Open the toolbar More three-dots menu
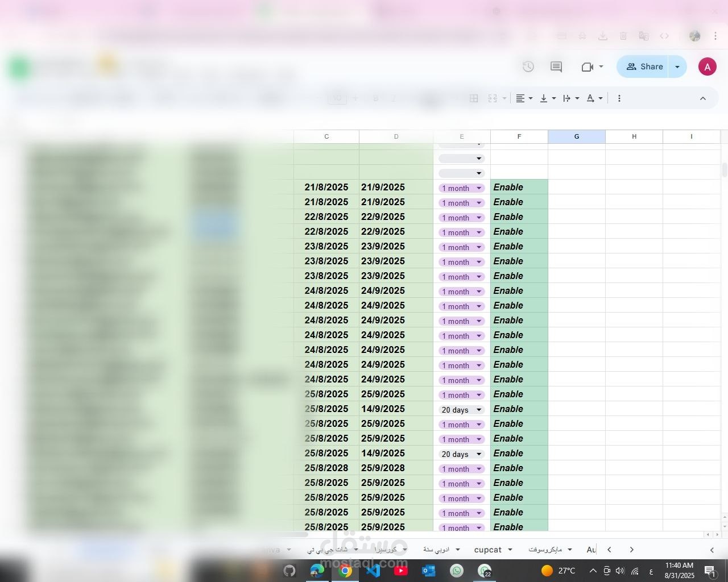728x582 pixels. (x=619, y=98)
